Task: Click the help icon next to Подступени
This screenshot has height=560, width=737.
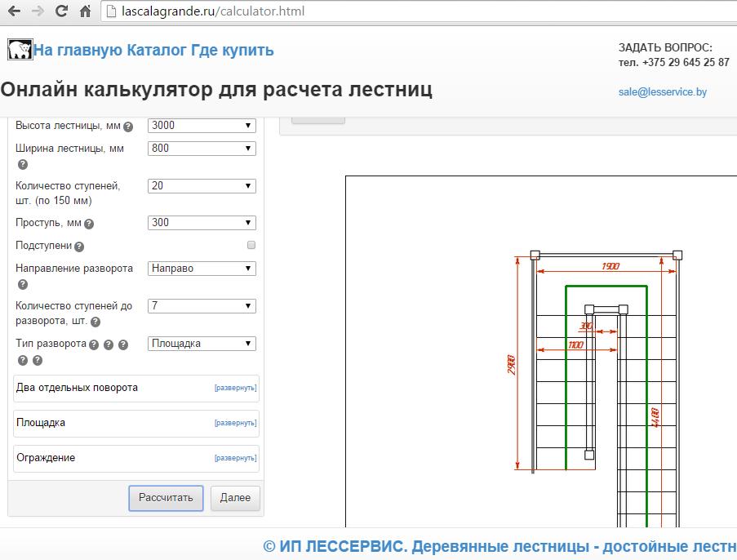Action: (x=79, y=247)
